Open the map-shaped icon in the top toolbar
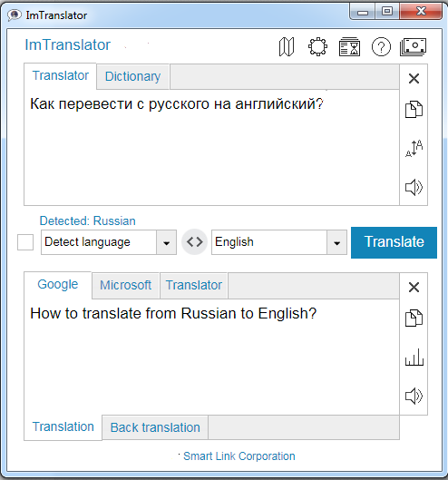The height and width of the screenshot is (480, 448). pyautogui.click(x=287, y=47)
